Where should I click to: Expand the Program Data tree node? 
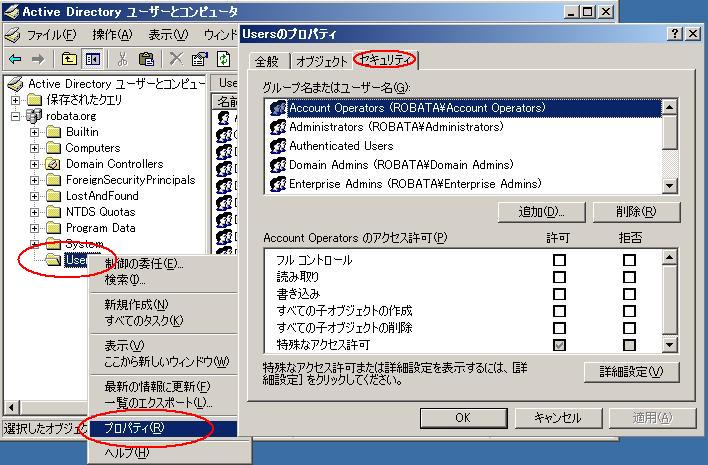tap(34, 228)
